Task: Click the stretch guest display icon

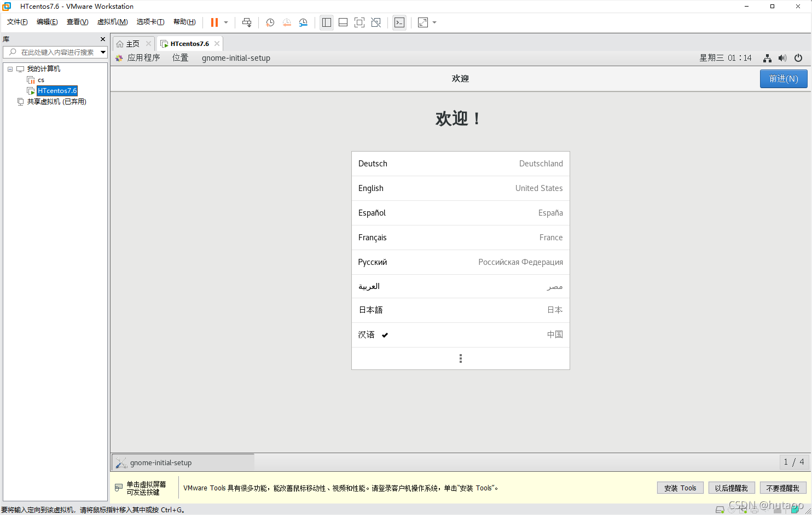Action: 423,22
